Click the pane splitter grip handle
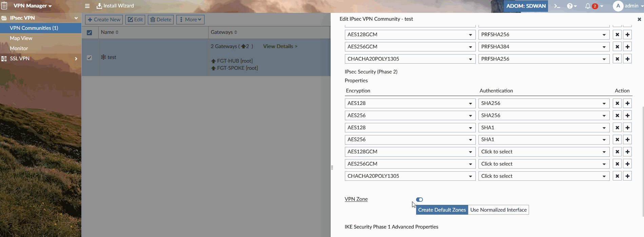Image resolution: width=644 pixels, height=237 pixels. click(x=332, y=168)
